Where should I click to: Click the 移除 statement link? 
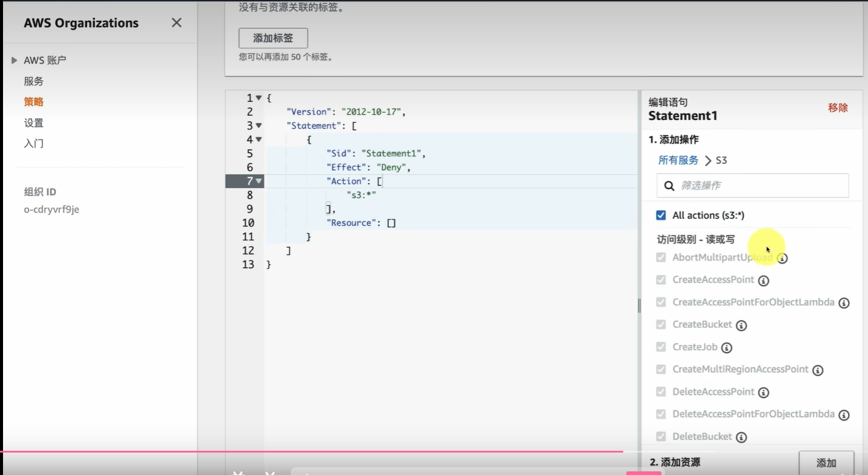point(838,108)
